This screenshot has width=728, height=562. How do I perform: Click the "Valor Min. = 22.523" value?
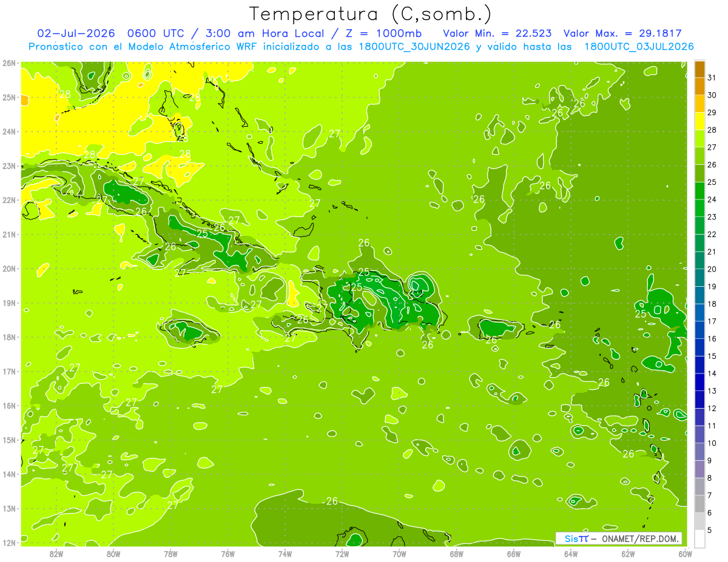(x=497, y=33)
